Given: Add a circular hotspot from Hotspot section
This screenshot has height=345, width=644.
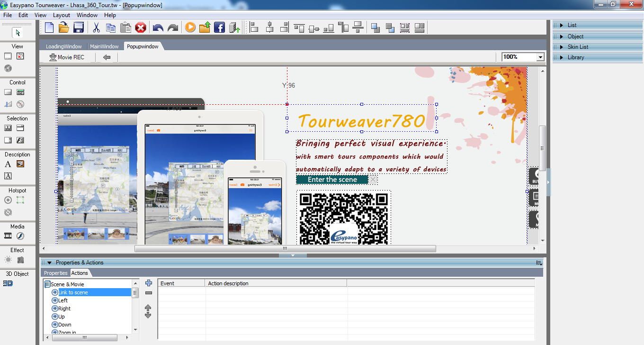Looking at the screenshot, I should [x=8, y=200].
